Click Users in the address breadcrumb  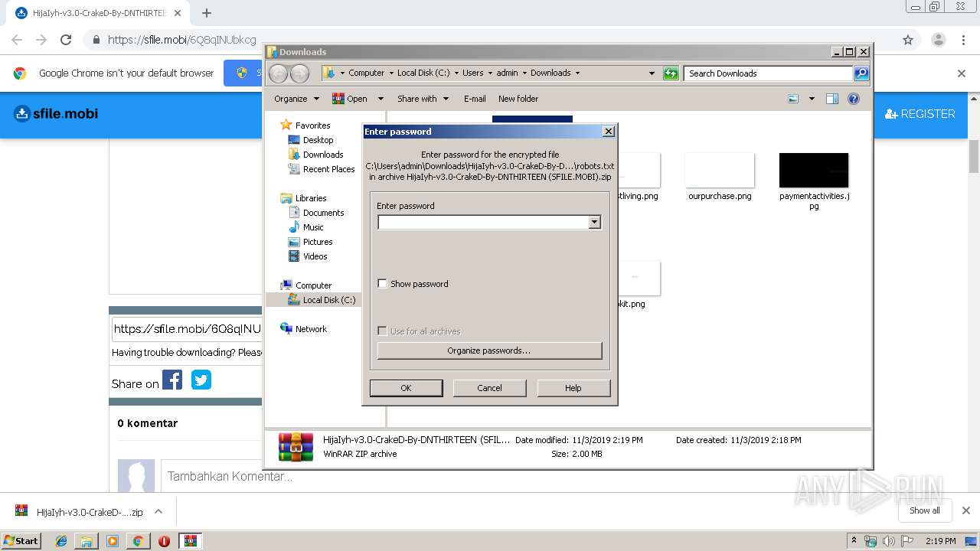pyautogui.click(x=472, y=73)
